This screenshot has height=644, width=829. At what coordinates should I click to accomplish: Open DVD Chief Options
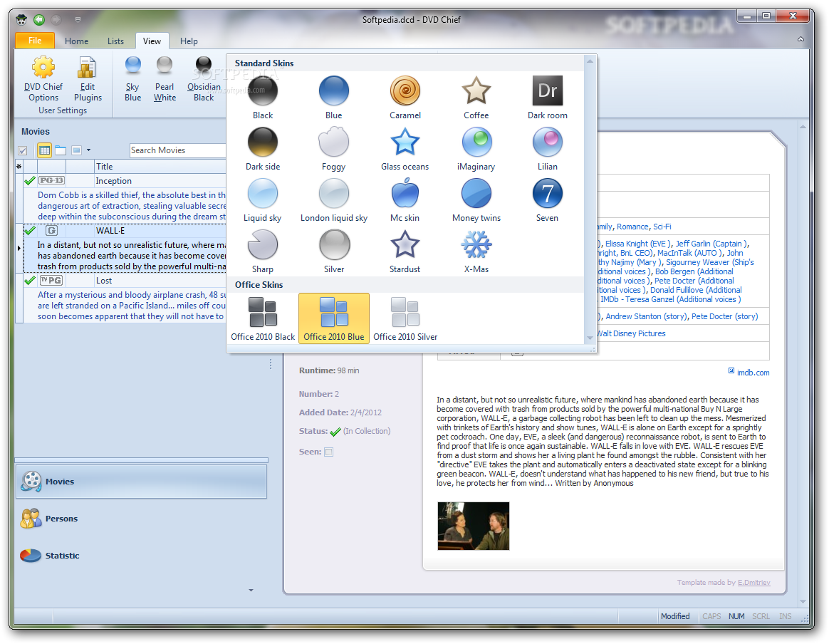coord(43,79)
